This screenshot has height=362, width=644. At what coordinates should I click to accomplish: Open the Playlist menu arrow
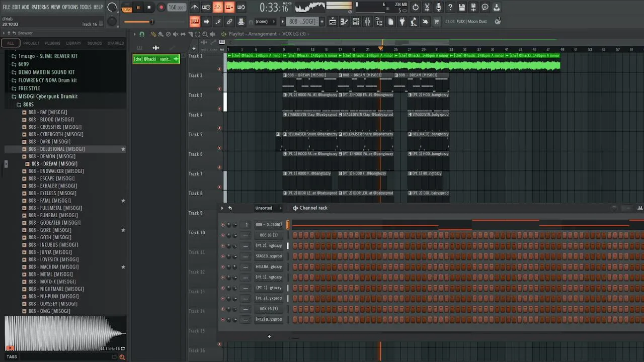[134, 34]
